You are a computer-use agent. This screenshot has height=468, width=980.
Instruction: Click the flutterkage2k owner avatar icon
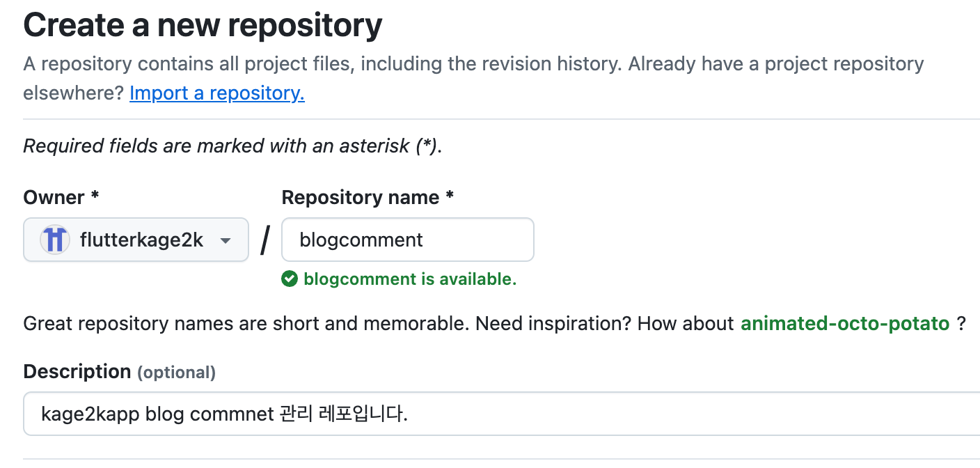[x=54, y=240]
